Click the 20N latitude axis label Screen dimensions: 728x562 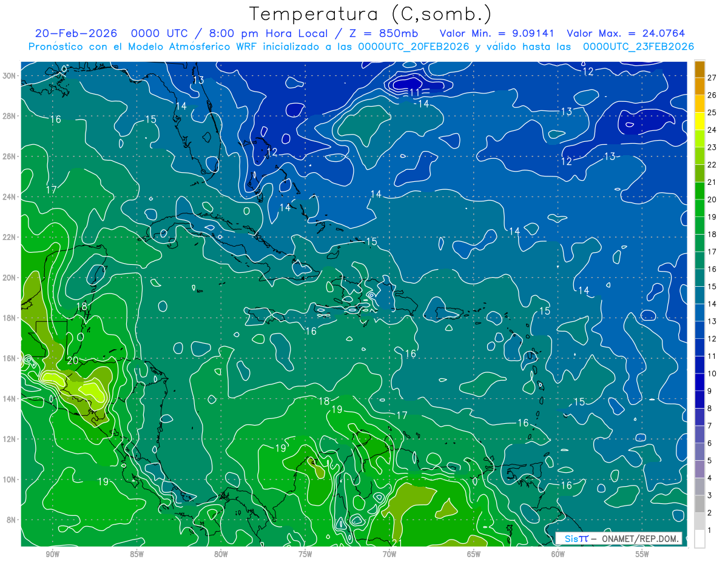(10, 278)
